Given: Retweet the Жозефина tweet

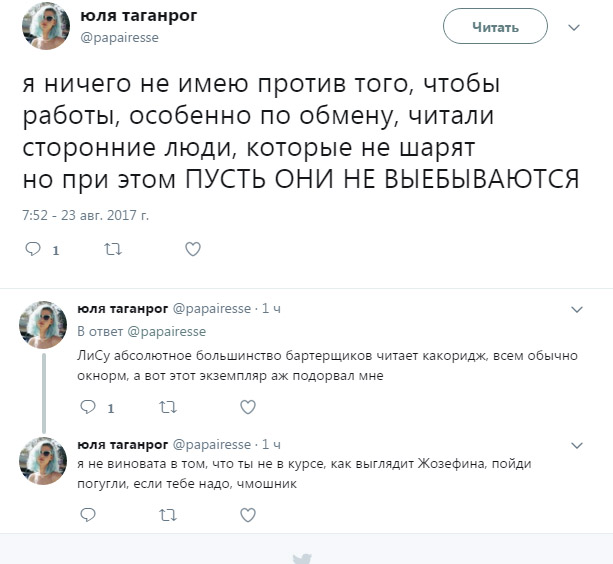Looking at the screenshot, I should point(168,515).
